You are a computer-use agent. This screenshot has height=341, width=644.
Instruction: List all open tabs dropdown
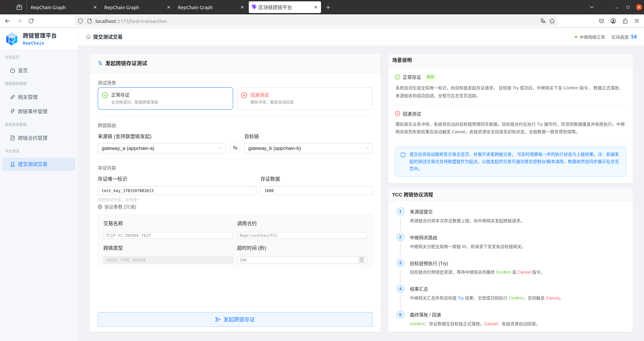[x=592, y=7]
